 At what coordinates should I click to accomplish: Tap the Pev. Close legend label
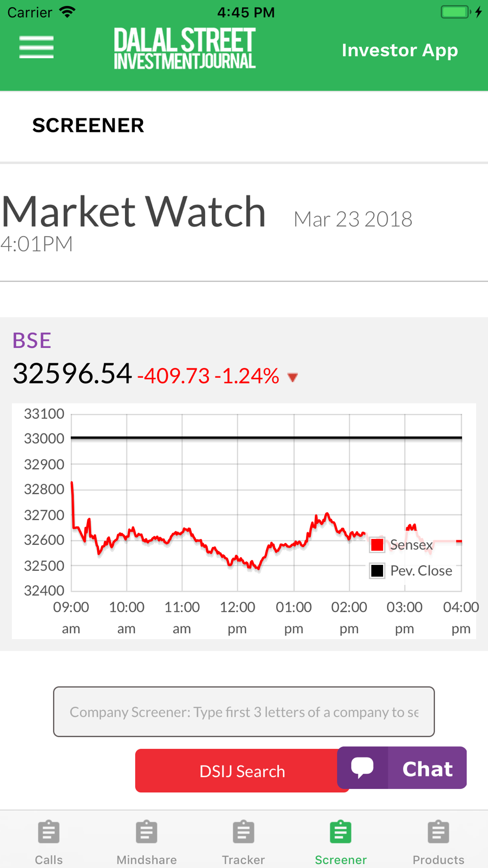[421, 571]
